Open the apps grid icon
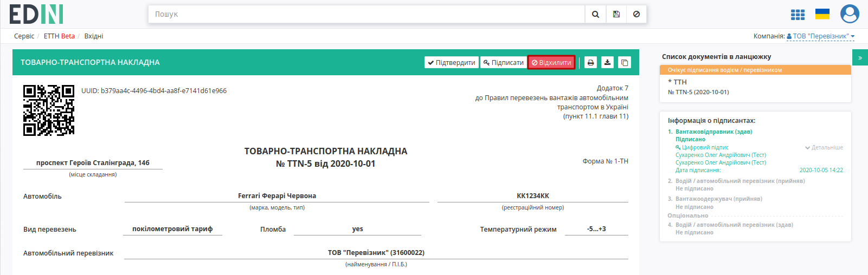This screenshot has height=275, width=868. pos(798,15)
